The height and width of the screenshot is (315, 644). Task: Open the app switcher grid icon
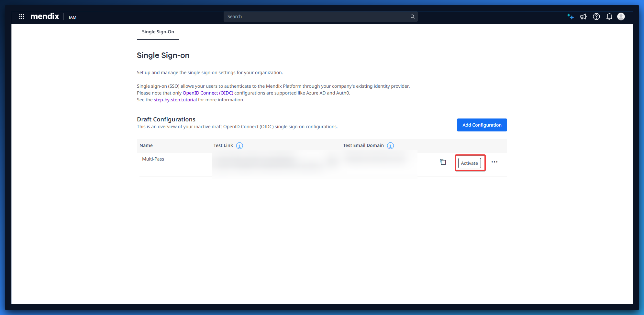[22, 17]
